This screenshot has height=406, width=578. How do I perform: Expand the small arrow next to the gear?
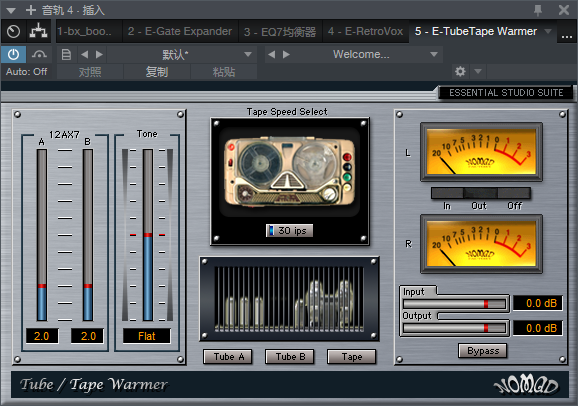478,71
